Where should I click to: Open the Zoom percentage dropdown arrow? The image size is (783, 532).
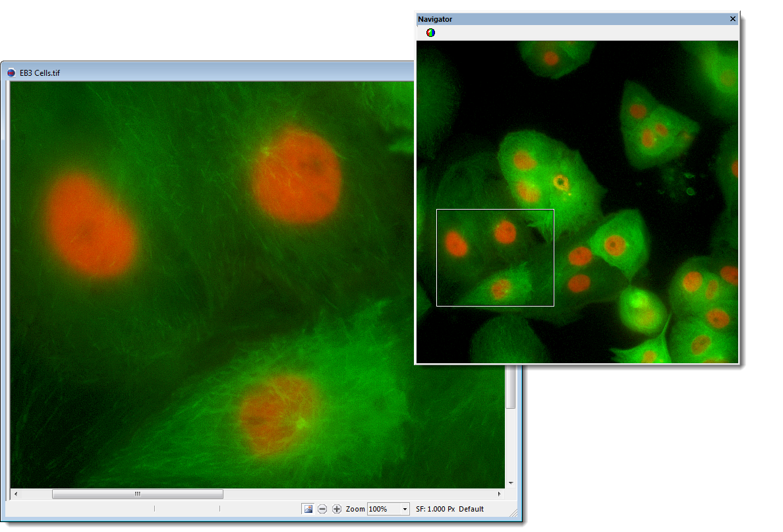[405, 509]
